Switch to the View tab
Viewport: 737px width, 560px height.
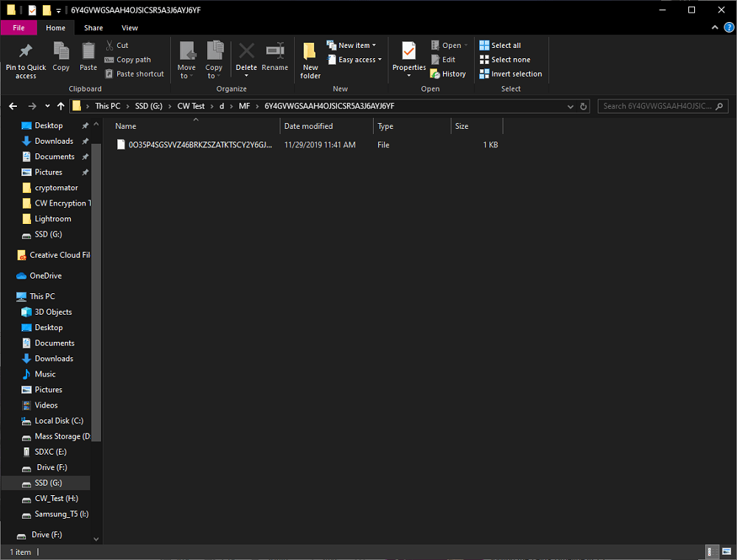pyautogui.click(x=130, y=28)
